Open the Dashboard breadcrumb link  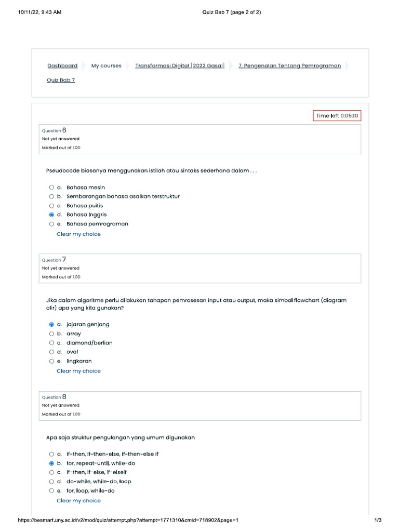point(62,66)
